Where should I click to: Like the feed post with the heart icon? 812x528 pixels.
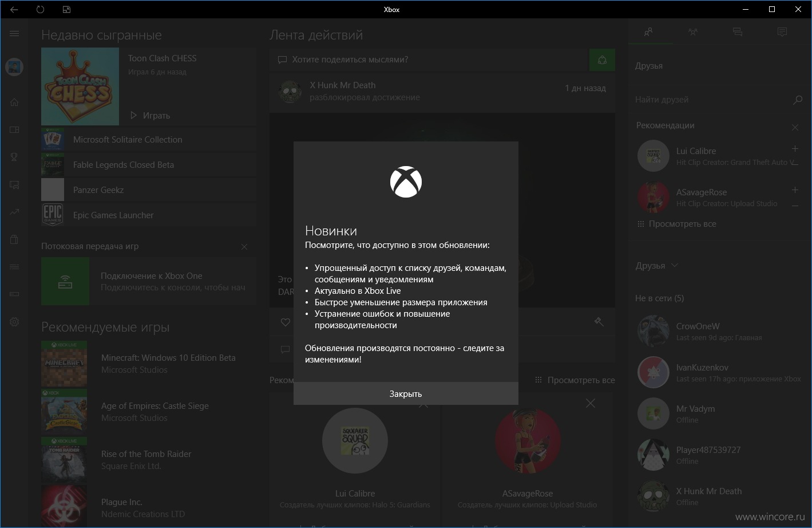(286, 322)
